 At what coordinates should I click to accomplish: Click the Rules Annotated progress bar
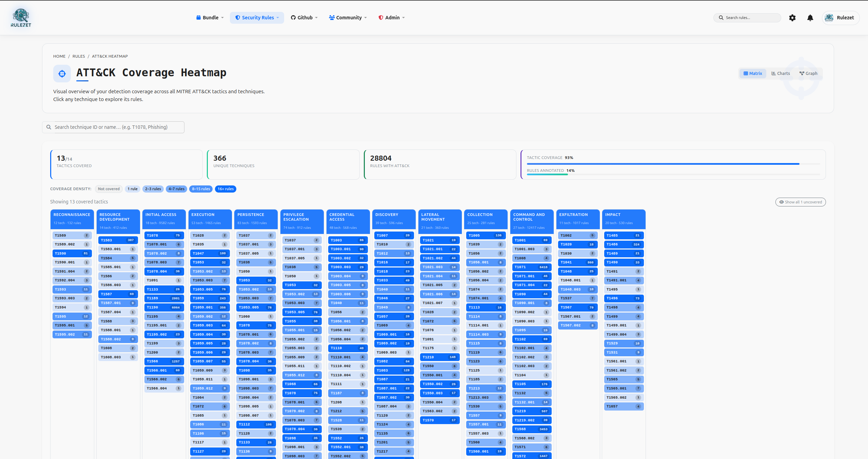click(673, 175)
